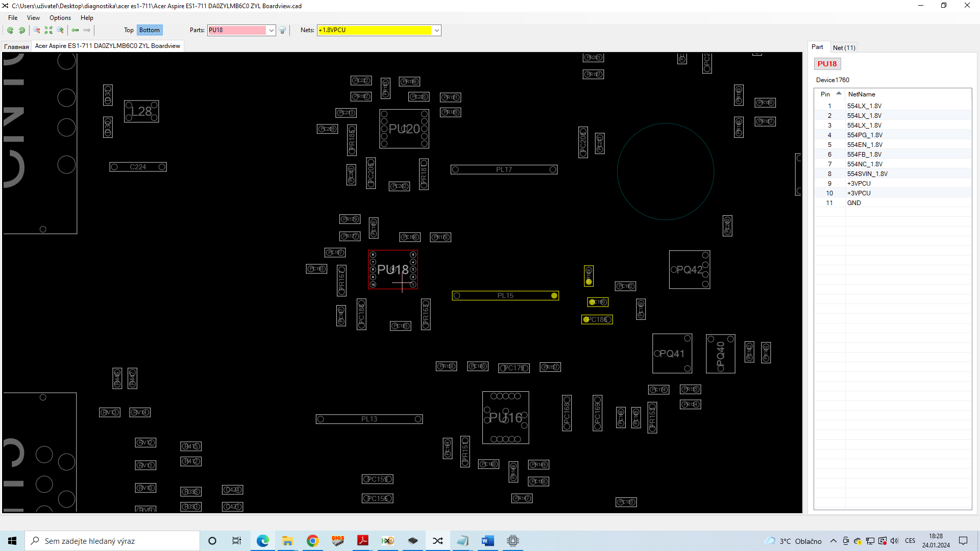The image size is (980, 551).
Task: Click the L28 component on the board
Action: tap(141, 111)
